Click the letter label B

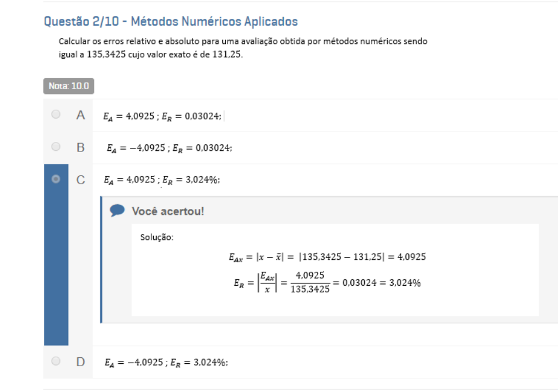[x=80, y=147]
